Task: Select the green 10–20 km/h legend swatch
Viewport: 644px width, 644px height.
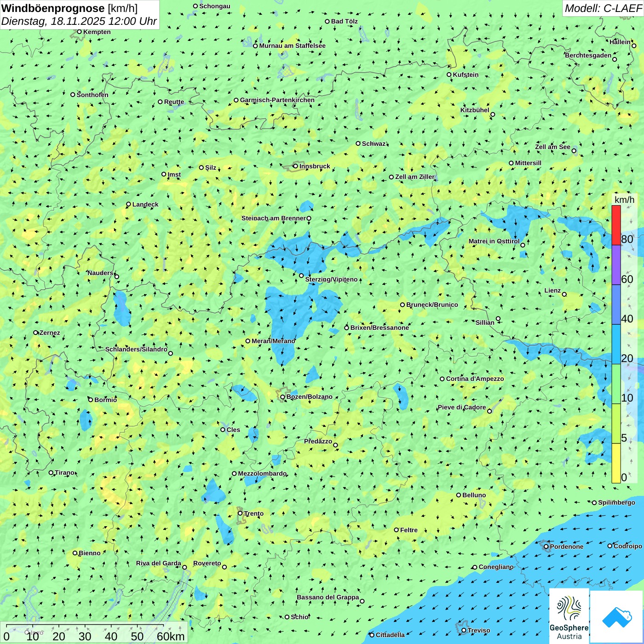Action: point(616,384)
